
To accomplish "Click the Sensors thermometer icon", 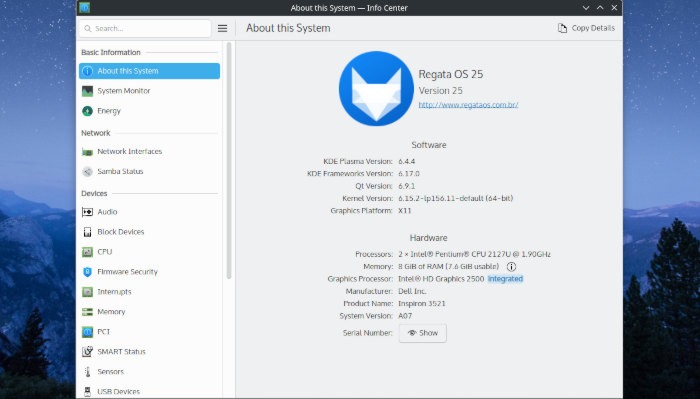I will (88, 372).
